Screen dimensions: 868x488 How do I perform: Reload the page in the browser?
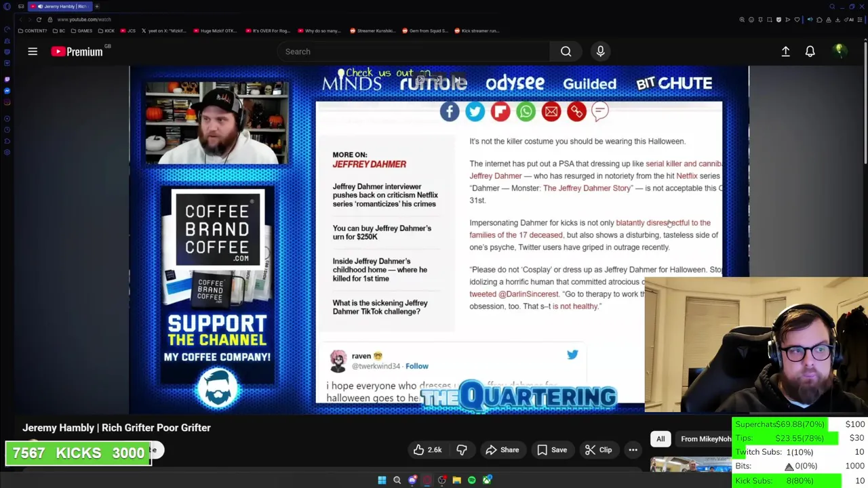click(x=39, y=20)
